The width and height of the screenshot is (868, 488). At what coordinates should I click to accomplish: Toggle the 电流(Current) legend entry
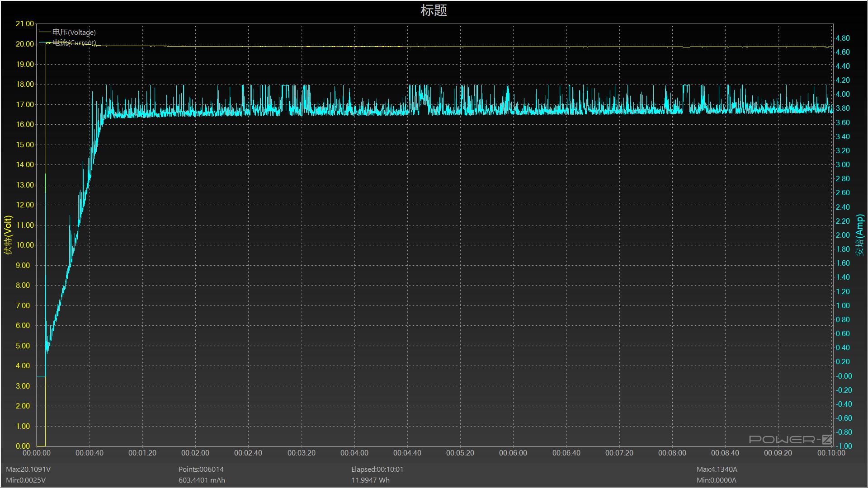click(74, 42)
